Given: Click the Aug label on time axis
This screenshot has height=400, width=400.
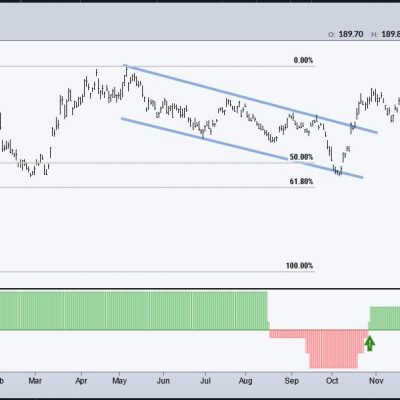Looking at the screenshot, I should (x=245, y=381).
